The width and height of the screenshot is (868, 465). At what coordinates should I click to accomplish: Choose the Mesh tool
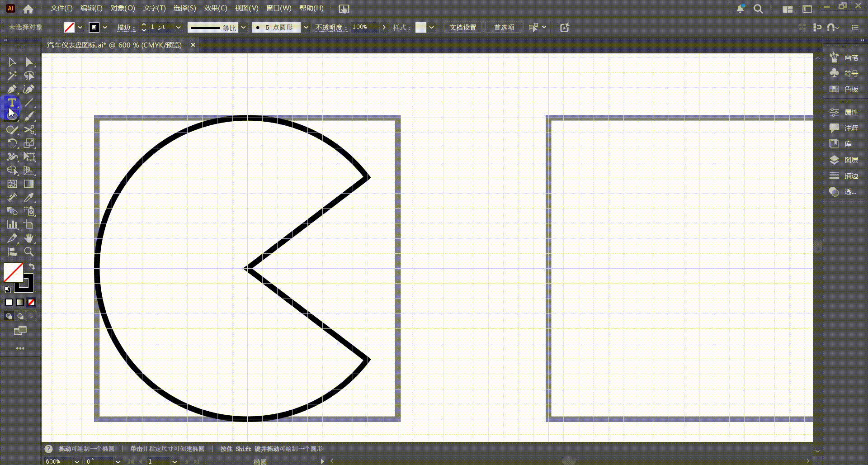[x=12, y=184]
